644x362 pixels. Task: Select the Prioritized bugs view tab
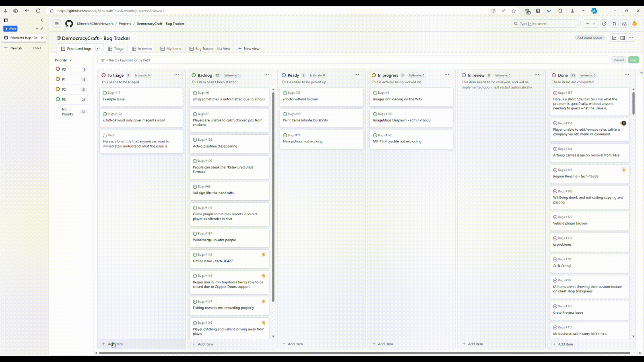click(x=76, y=49)
